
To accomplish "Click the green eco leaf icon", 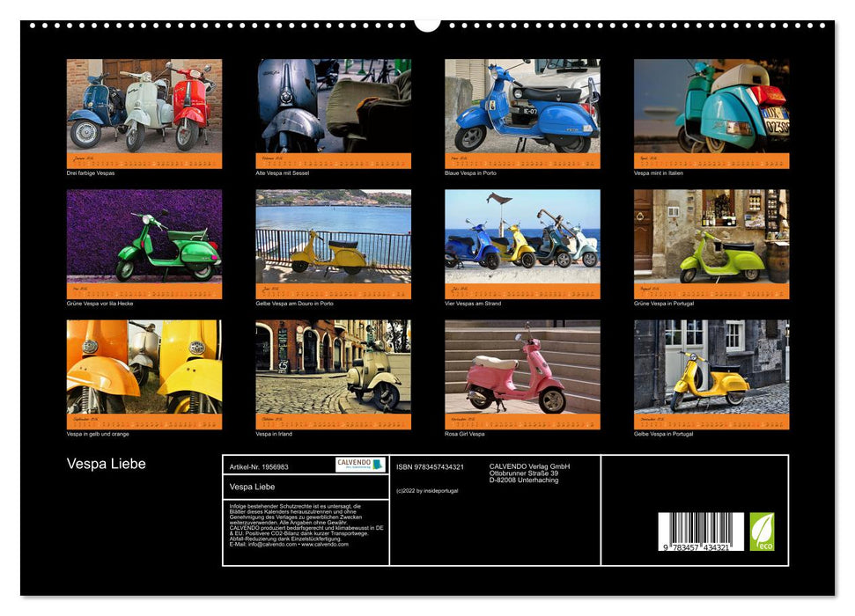I will click(x=763, y=528).
